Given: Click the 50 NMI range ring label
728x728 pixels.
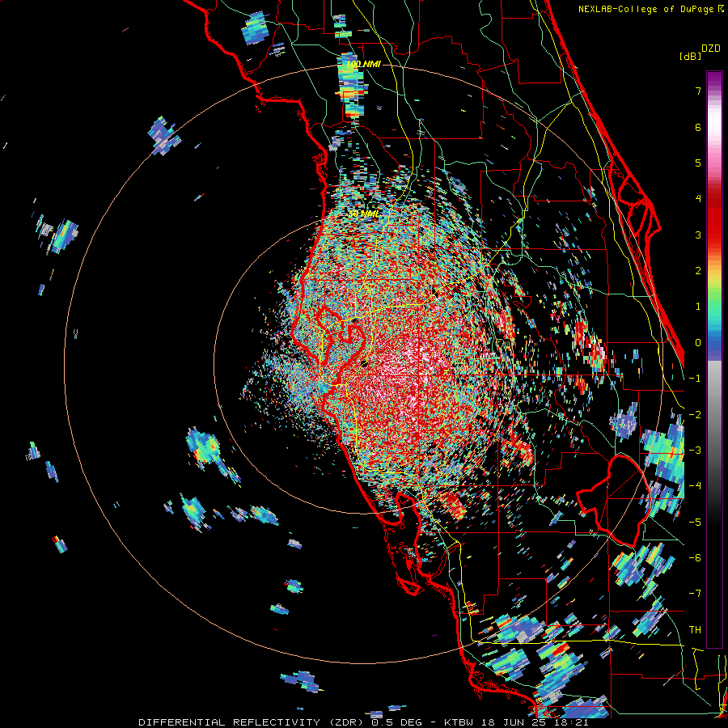Looking at the screenshot, I should [363, 214].
